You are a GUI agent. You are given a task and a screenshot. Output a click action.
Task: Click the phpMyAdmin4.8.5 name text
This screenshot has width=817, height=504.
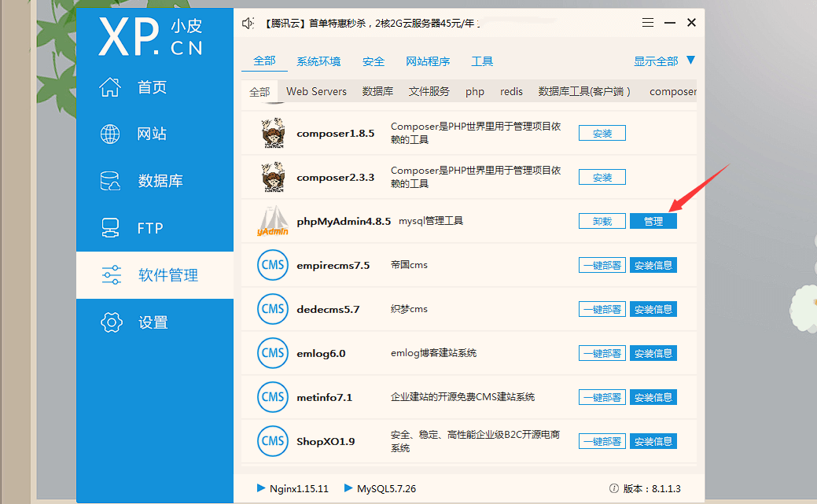[x=344, y=221]
